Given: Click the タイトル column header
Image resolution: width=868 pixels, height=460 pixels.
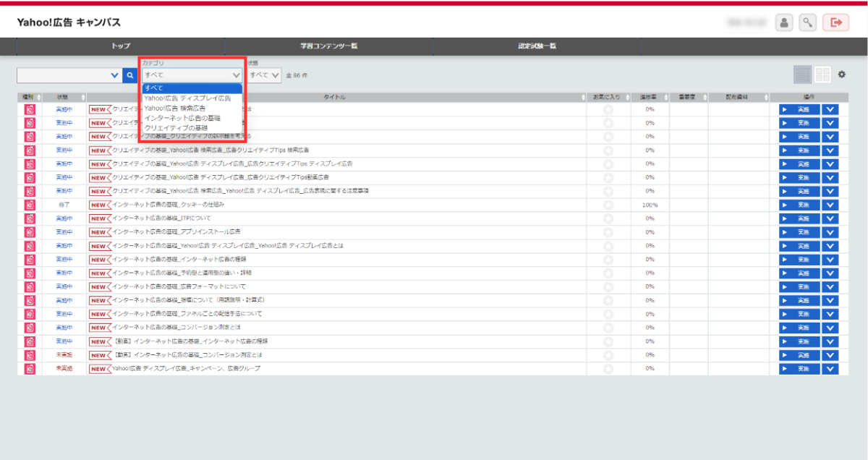Looking at the screenshot, I should tap(335, 97).
